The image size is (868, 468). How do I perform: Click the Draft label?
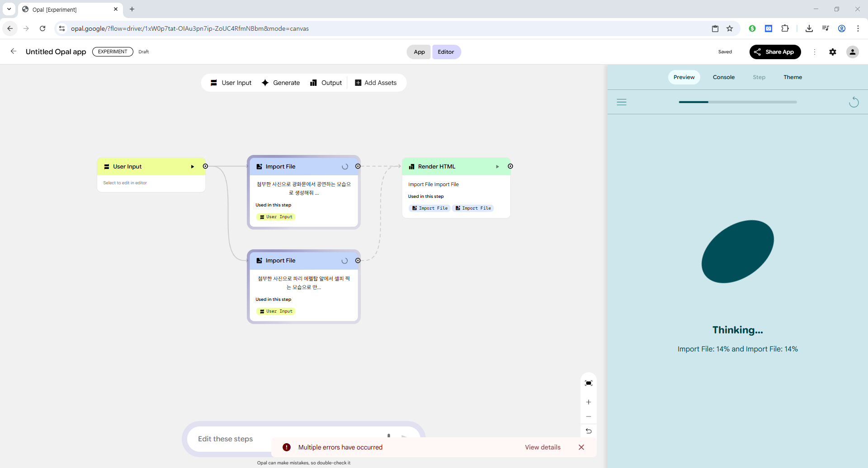point(144,52)
